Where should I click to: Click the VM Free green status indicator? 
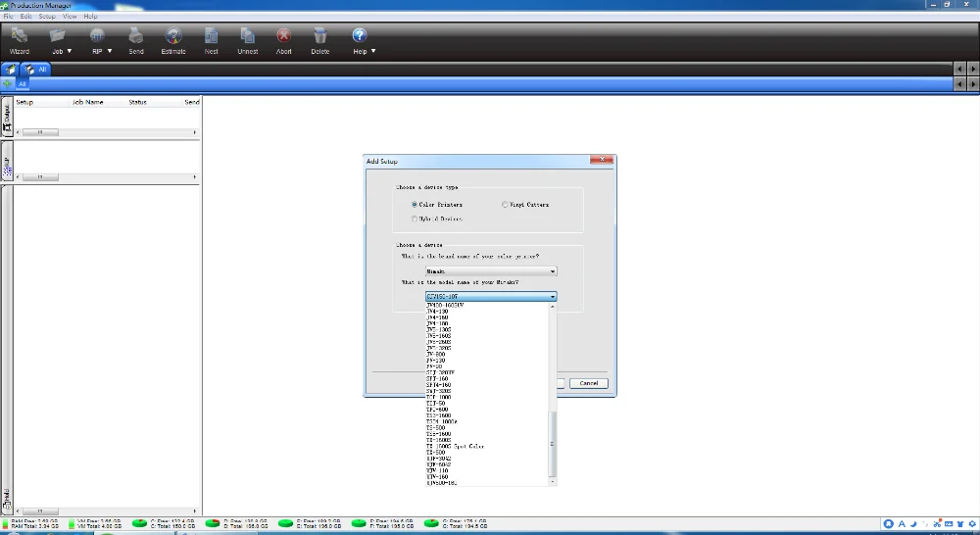pyautogui.click(x=72, y=523)
